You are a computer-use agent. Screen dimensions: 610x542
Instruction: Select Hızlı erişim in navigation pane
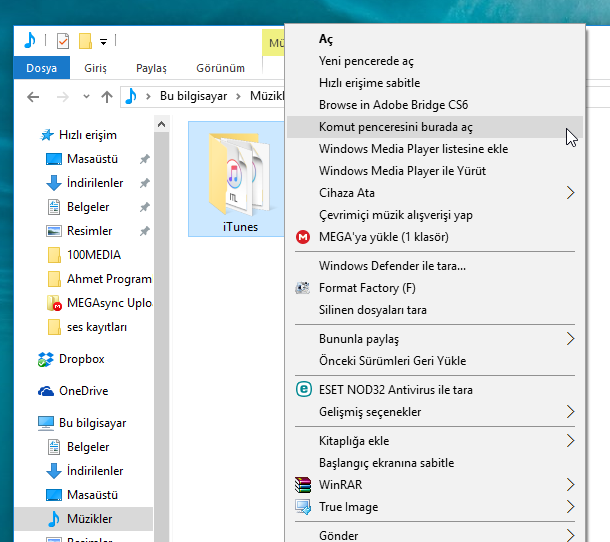88,135
